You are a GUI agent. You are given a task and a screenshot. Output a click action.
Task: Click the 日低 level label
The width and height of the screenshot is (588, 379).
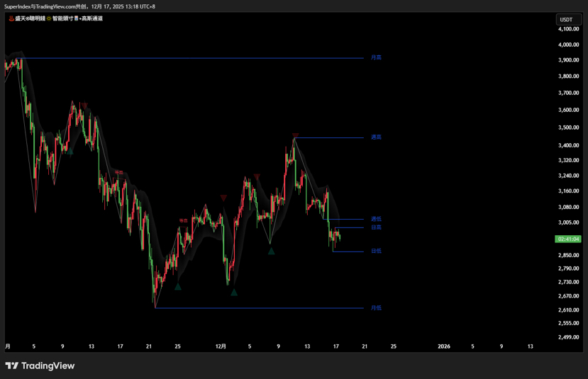376,251
